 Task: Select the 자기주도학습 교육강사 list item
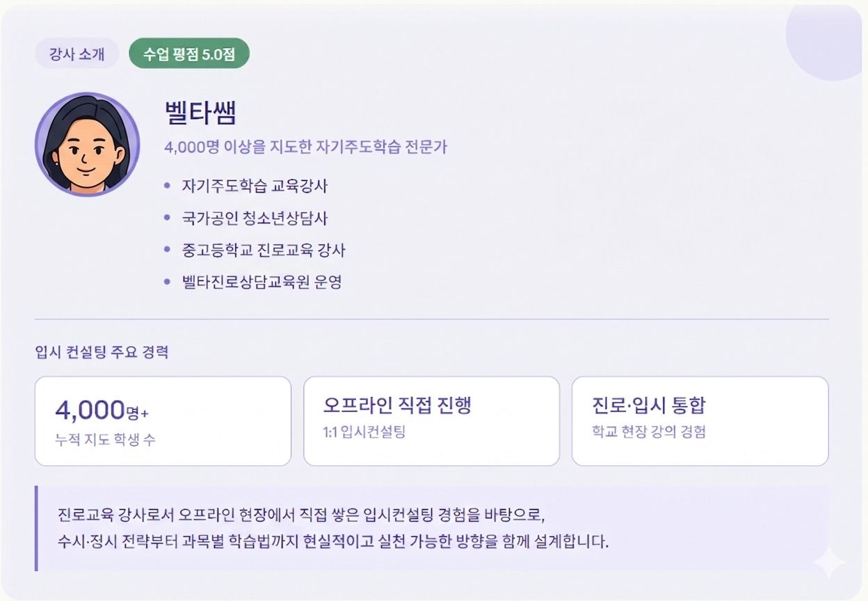pyautogui.click(x=255, y=186)
